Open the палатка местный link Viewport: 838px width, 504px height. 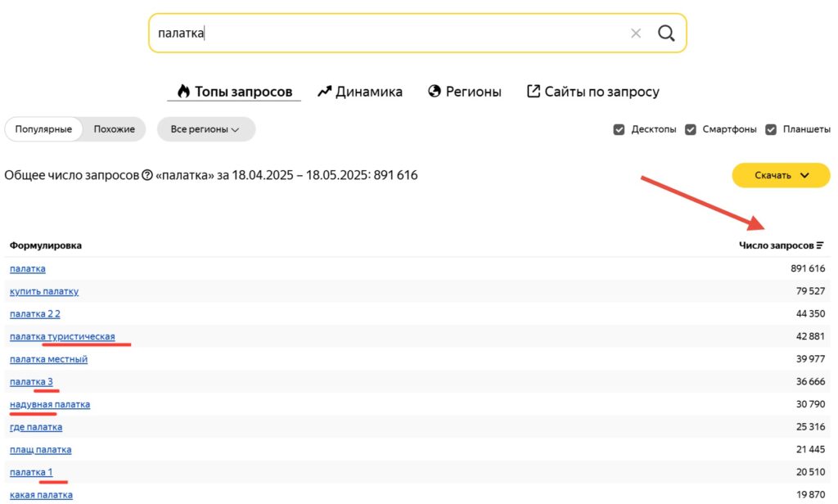click(48, 359)
